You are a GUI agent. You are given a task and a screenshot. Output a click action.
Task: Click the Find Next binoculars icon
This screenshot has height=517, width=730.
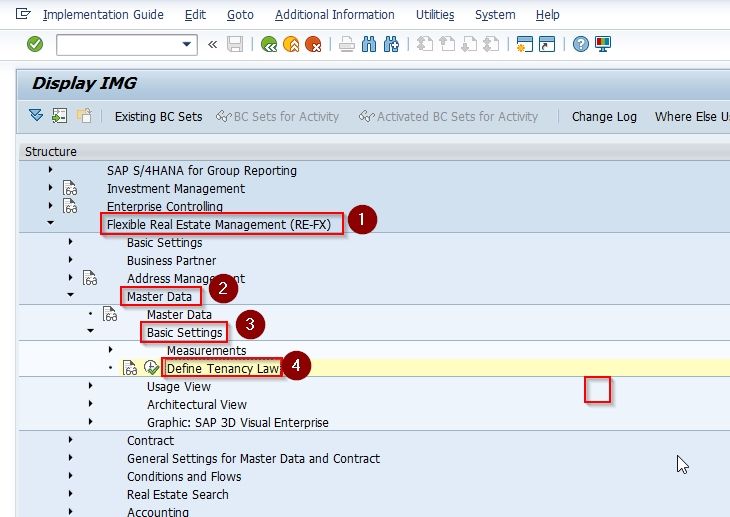pos(391,44)
